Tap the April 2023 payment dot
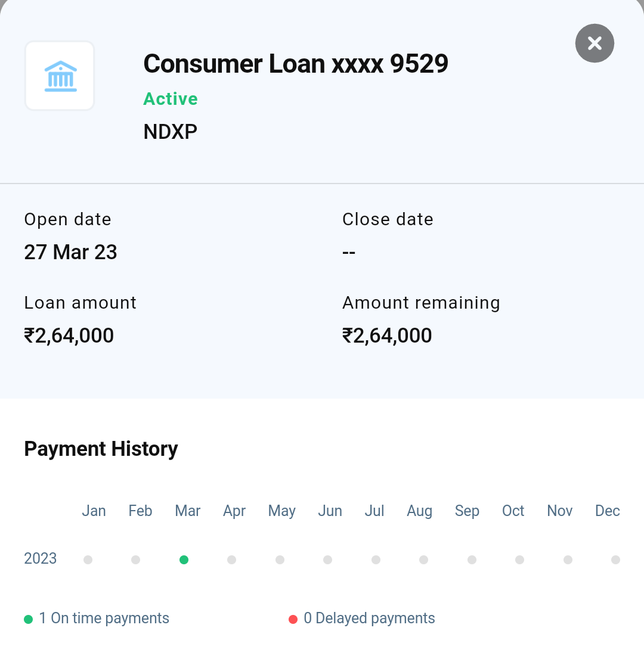Image resolution: width=644 pixels, height=662 pixels. pyautogui.click(x=232, y=560)
